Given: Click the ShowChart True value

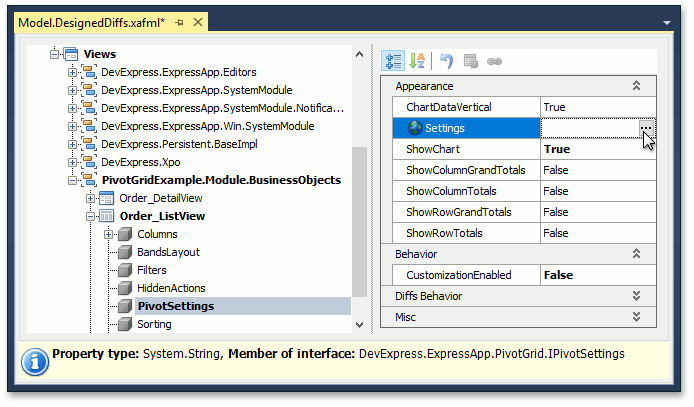Looking at the screenshot, I should [x=598, y=149].
